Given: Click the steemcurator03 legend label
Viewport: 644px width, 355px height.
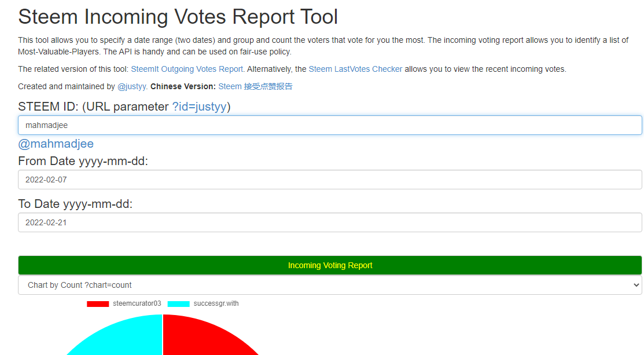Looking at the screenshot, I should coord(137,303).
